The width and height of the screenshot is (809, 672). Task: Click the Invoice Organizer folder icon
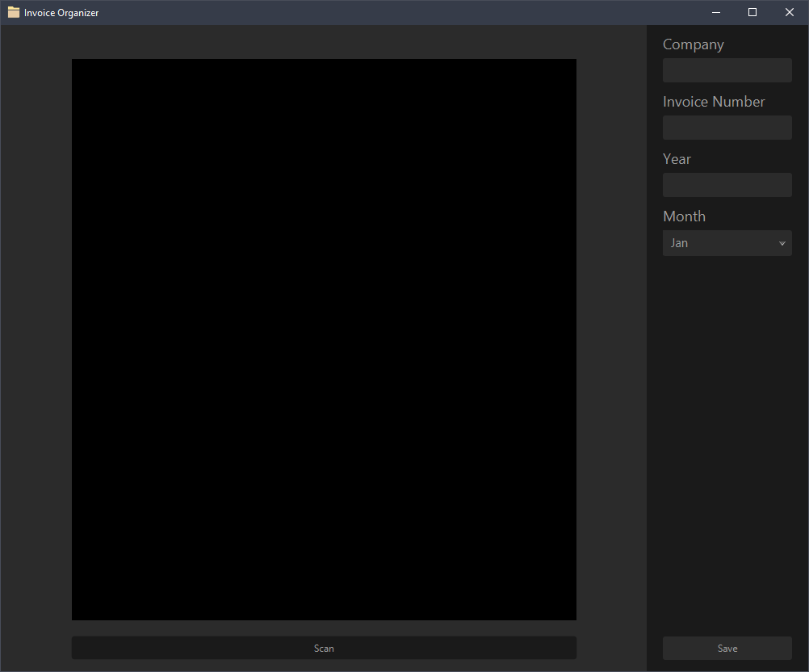tap(14, 12)
